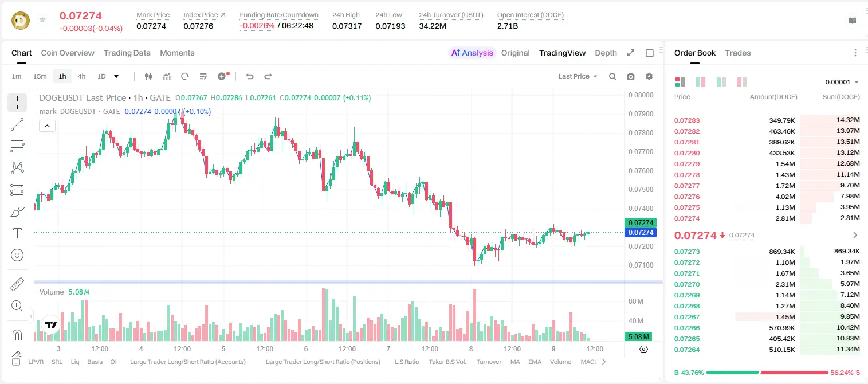Collapse the indicator legend chevron
This screenshot has width=868, height=384.
pos(47,126)
